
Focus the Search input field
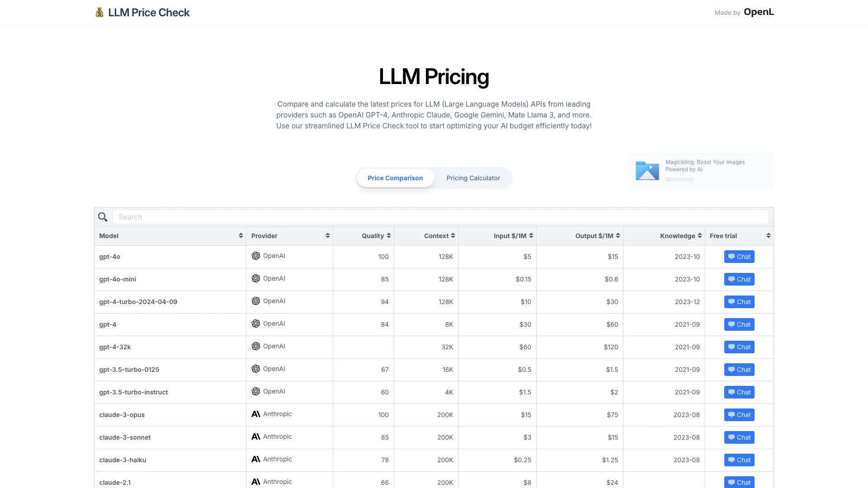click(440, 217)
